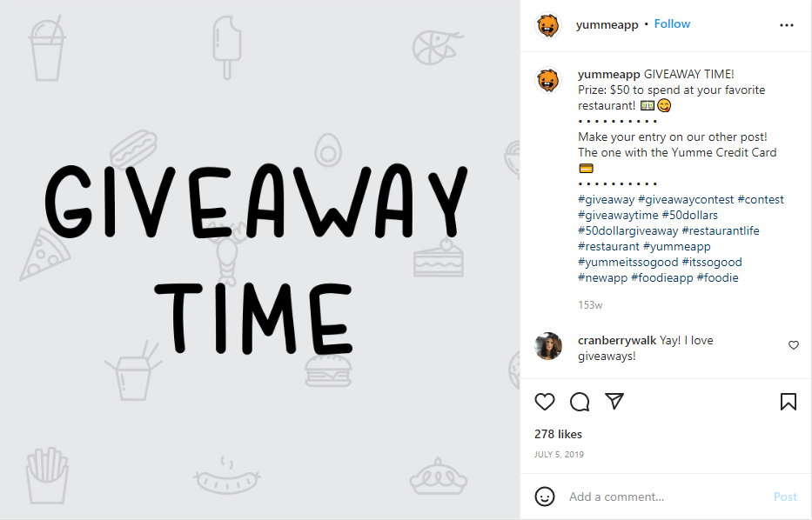Open yummeapp username in header
Image resolution: width=812 pixels, height=520 pixels.
tap(607, 24)
